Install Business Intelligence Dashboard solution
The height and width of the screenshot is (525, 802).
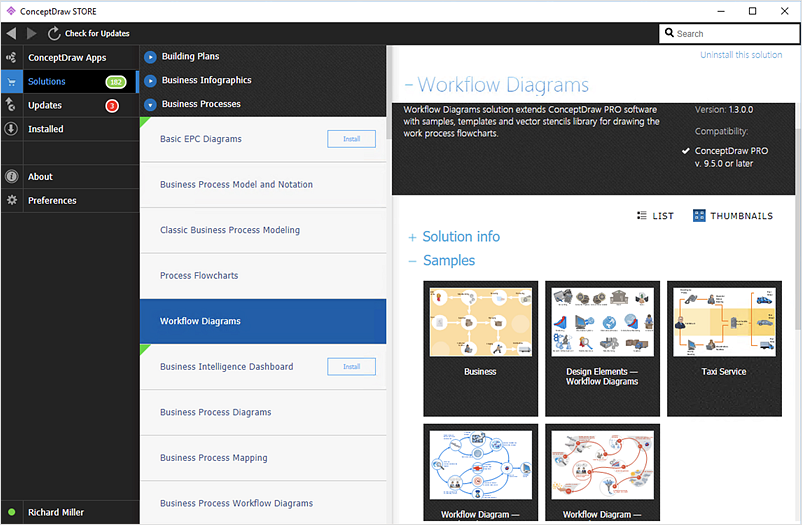(351, 366)
